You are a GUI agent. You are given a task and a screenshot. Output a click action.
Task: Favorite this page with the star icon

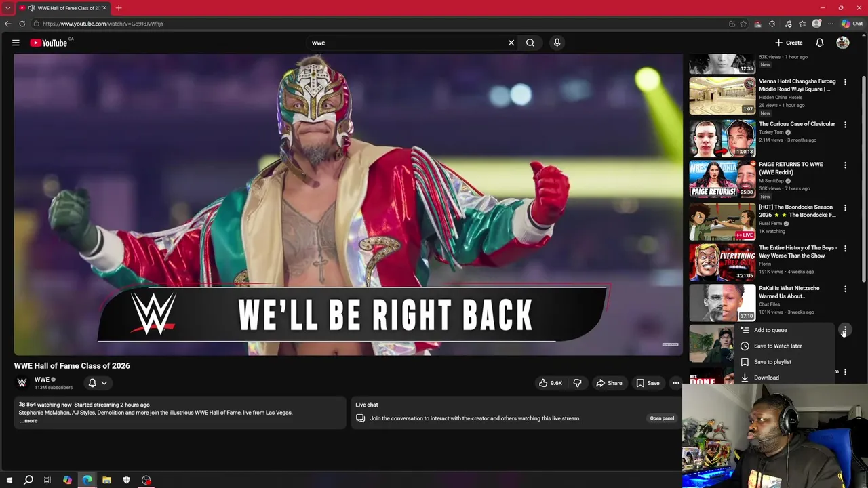pos(743,24)
